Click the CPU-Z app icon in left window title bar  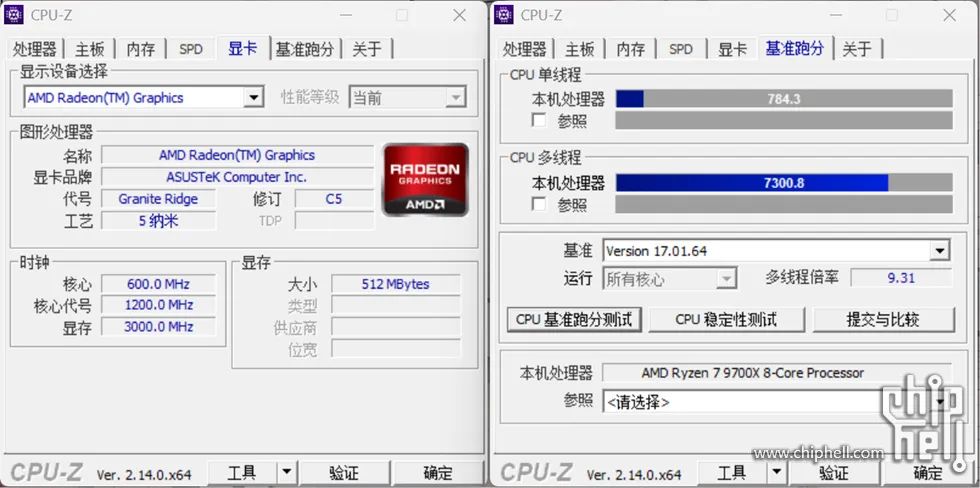pos(14,14)
